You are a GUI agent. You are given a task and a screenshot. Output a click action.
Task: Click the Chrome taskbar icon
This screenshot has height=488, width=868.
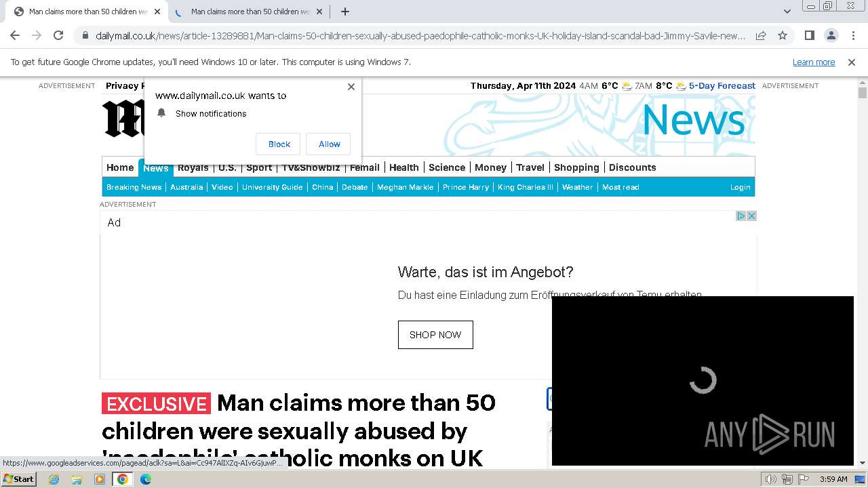point(123,479)
